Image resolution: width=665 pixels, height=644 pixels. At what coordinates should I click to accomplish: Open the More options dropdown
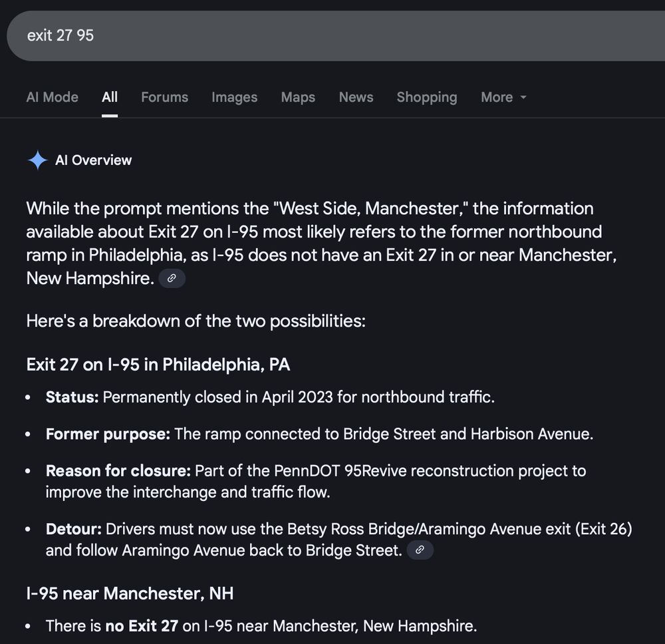pos(503,97)
